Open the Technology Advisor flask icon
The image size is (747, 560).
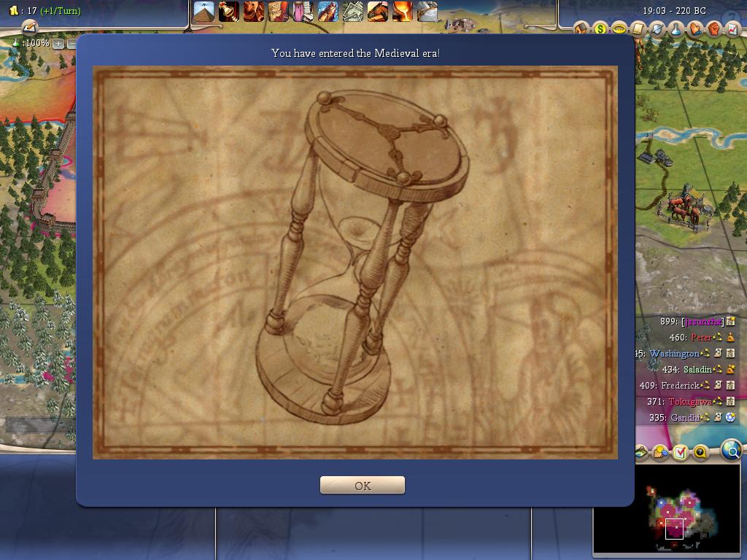pos(676,29)
